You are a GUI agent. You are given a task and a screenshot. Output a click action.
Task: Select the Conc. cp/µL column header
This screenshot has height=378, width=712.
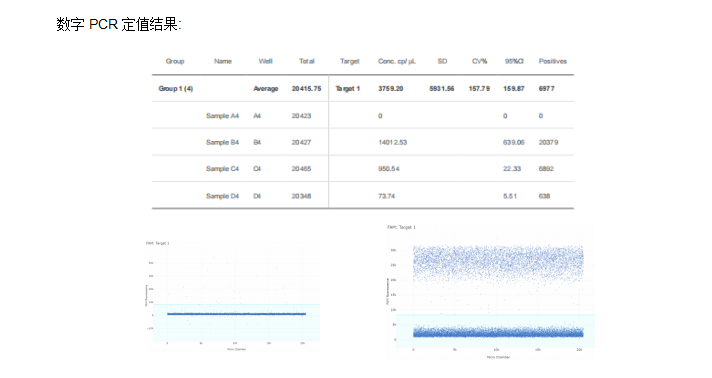397,61
